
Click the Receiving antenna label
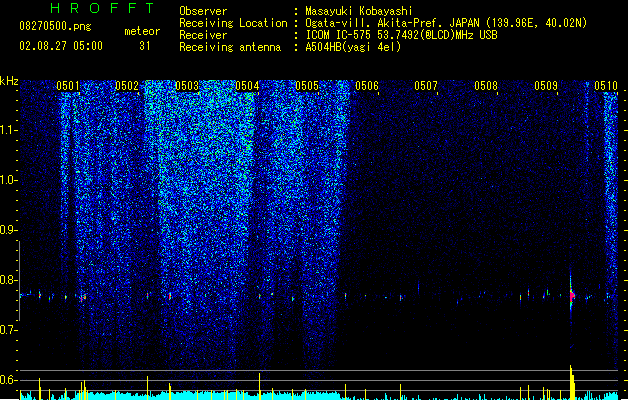230,47
